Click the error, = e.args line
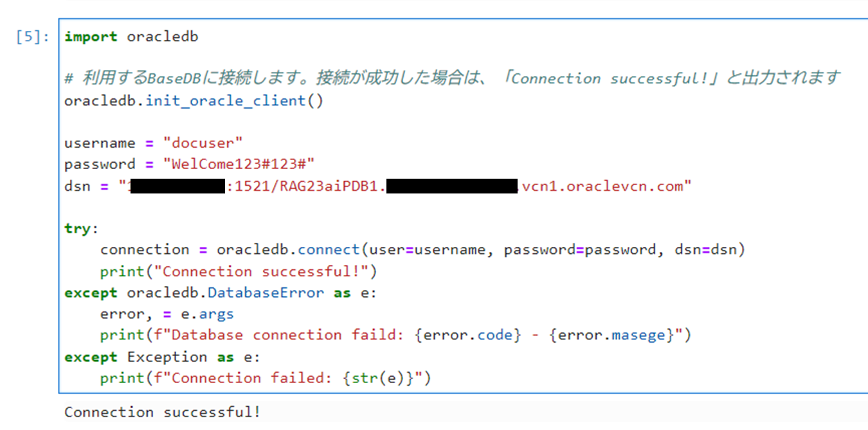The width and height of the screenshot is (868, 430). tap(167, 314)
